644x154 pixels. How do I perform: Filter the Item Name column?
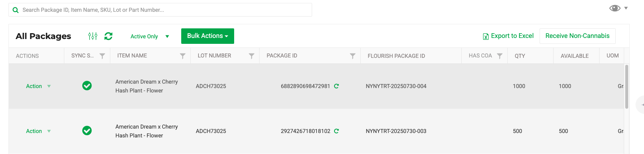pyautogui.click(x=182, y=56)
